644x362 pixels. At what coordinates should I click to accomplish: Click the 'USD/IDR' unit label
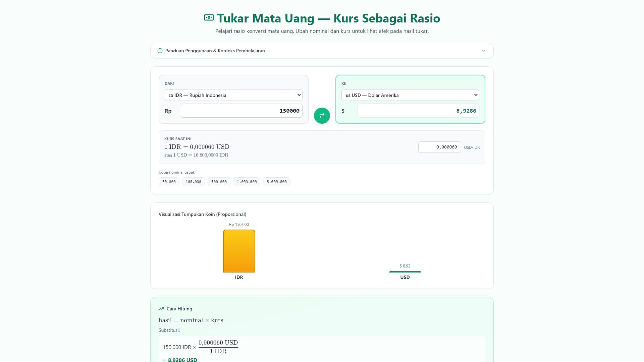(472, 147)
